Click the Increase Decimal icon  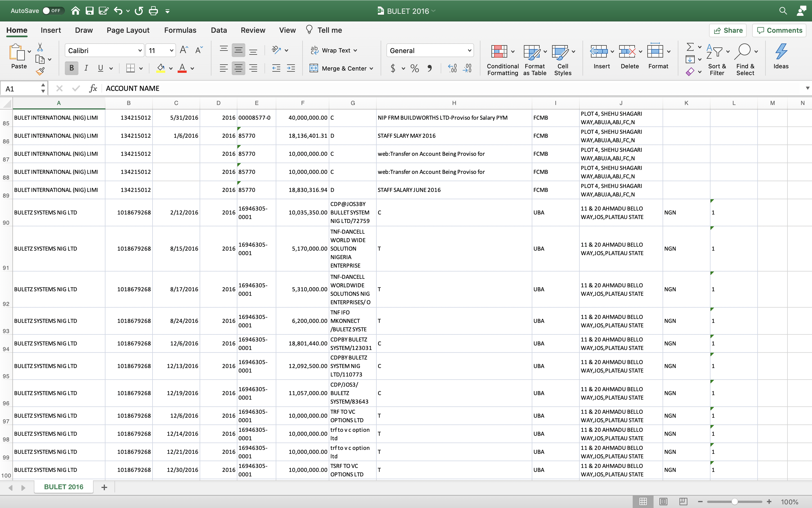tap(452, 68)
